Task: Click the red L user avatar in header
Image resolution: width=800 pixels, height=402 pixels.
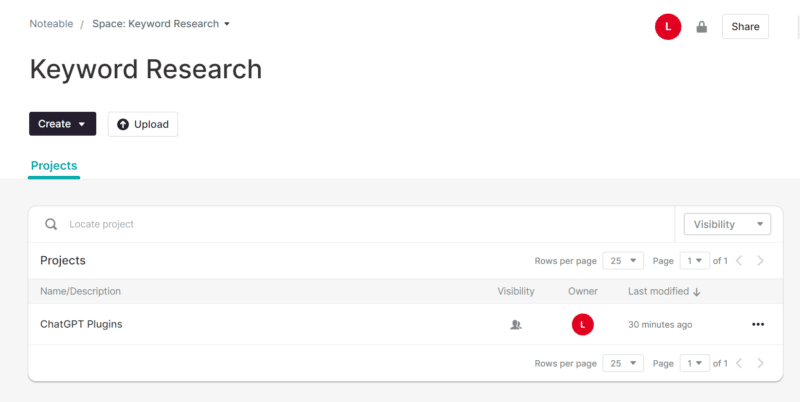Action: [667, 27]
